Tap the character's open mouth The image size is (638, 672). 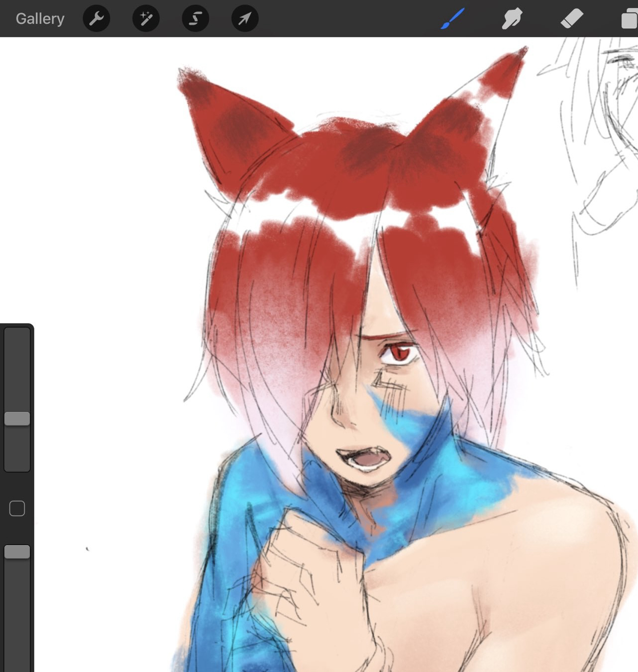tap(366, 460)
